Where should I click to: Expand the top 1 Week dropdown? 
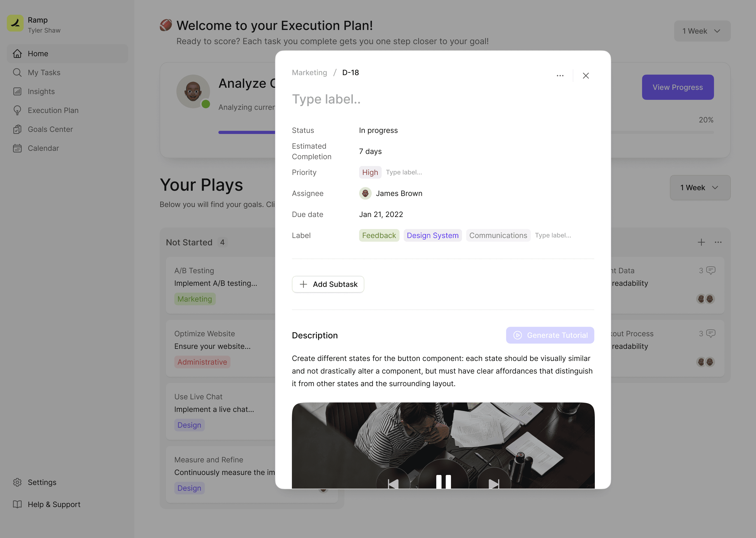(x=702, y=31)
